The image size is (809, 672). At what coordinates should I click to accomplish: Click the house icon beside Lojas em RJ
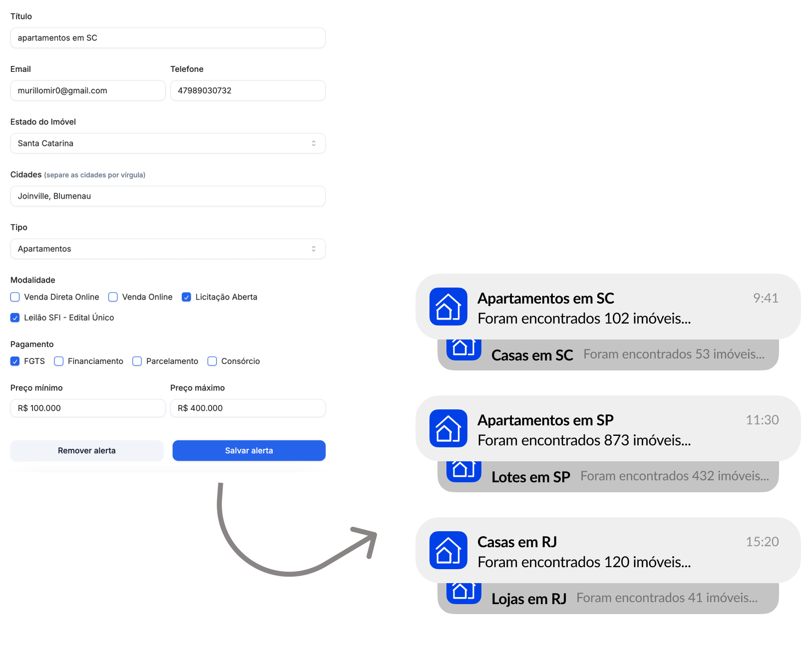tap(464, 593)
